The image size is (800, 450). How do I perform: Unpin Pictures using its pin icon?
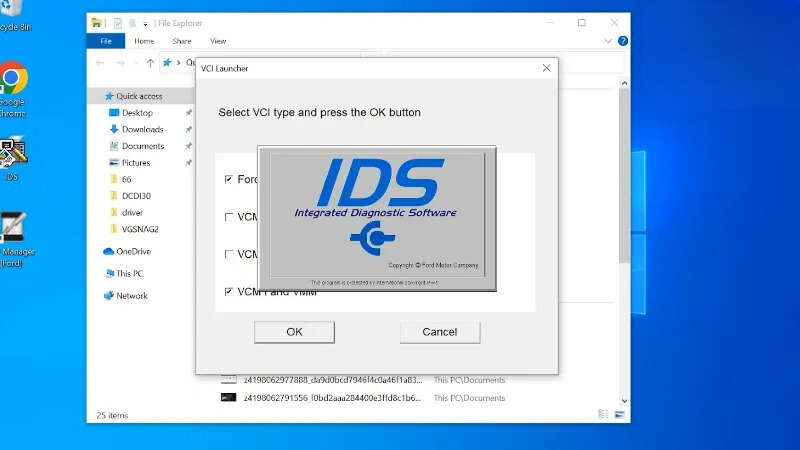click(x=188, y=163)
